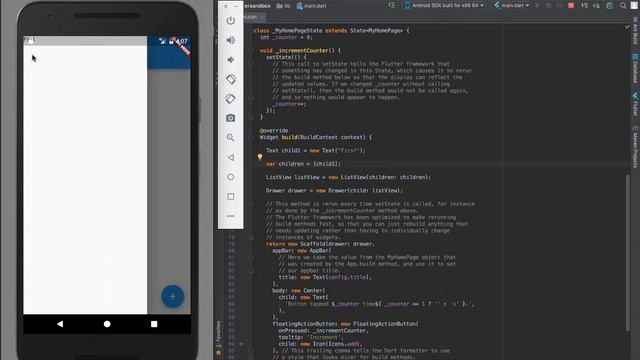Click the 'return new Scaffold' line

320,244
